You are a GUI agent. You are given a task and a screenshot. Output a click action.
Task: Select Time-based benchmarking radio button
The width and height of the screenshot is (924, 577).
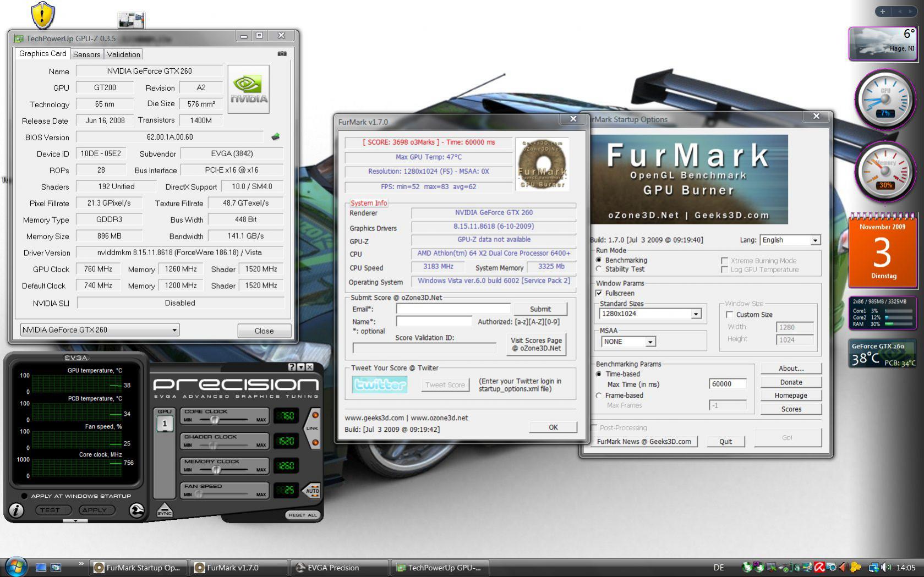(x=599, y=374)
